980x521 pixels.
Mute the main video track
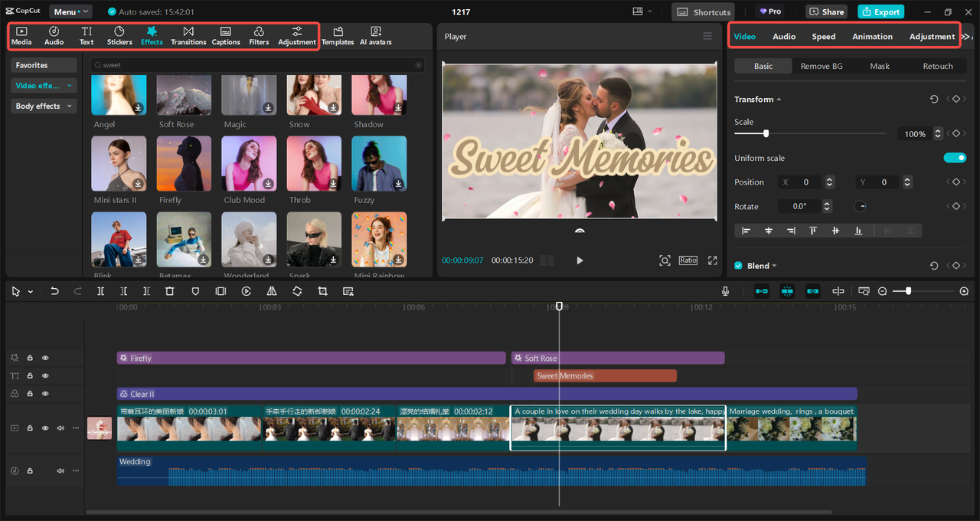point(60,428)
